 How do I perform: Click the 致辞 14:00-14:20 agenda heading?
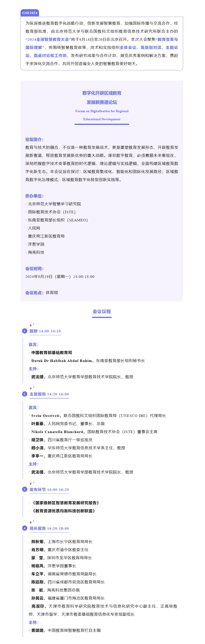point(45,331)
